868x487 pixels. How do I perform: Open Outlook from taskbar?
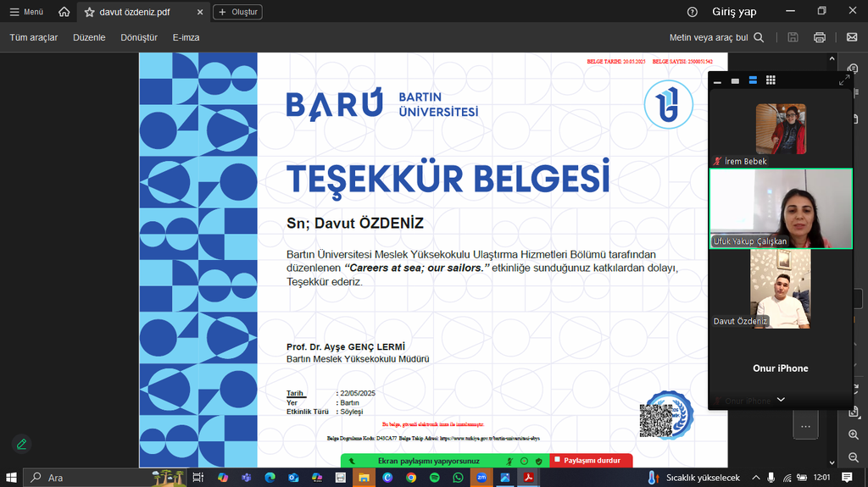pyautogui.click(x=293, y=477)
